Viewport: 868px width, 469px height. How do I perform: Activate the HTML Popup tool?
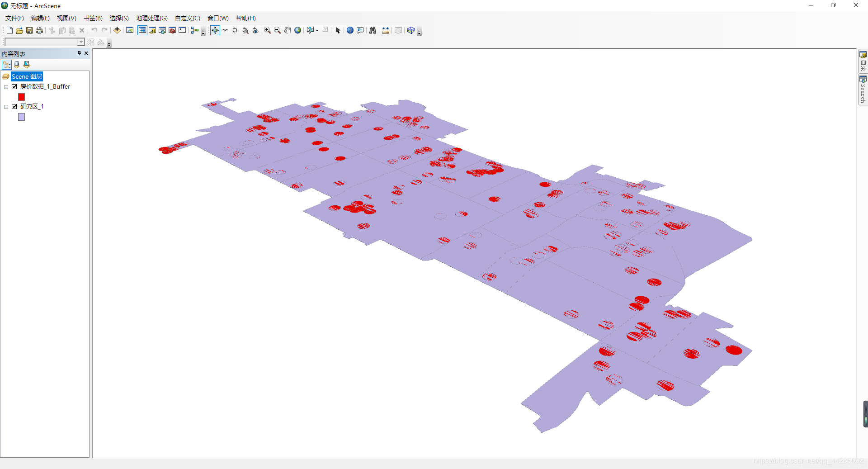tap(360, 30)
